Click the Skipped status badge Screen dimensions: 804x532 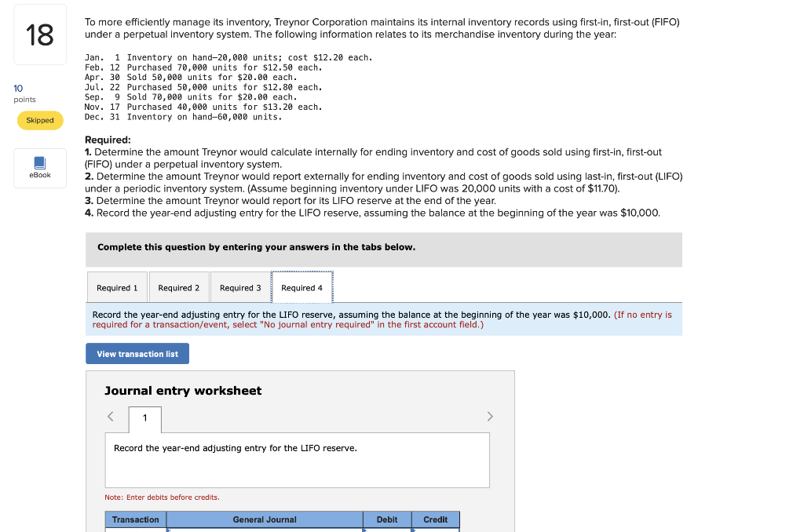(x=39, y=120)
